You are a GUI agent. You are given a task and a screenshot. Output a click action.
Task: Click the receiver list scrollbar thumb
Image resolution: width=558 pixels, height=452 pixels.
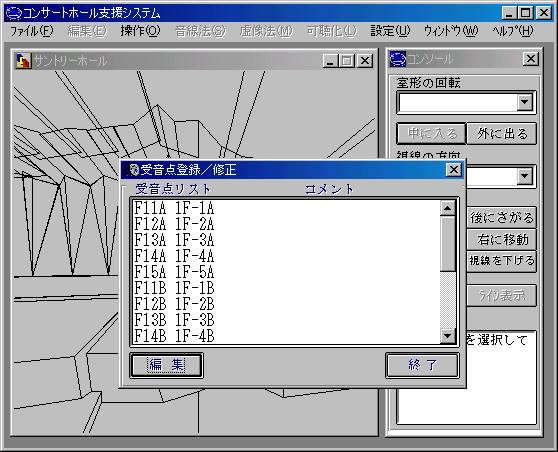[x=448, y=244]
